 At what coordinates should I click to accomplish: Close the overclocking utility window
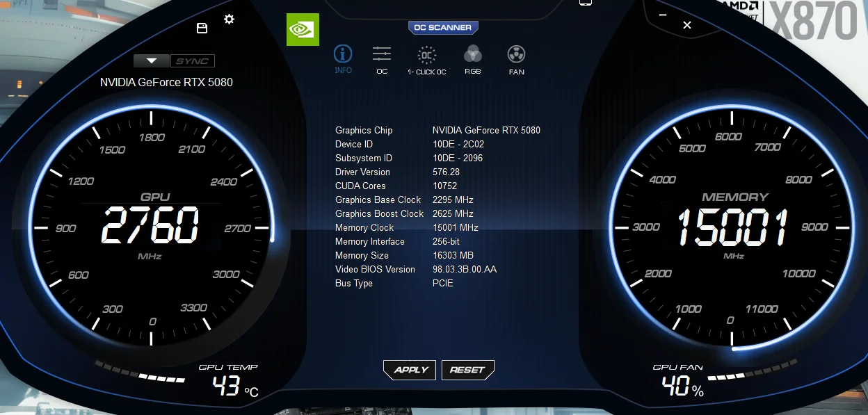point(687,25)
